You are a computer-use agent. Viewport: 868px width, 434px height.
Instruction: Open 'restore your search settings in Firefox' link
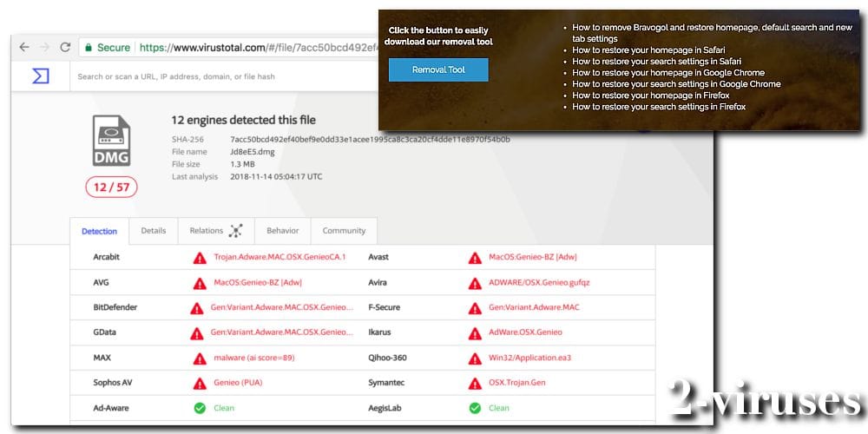659,107
